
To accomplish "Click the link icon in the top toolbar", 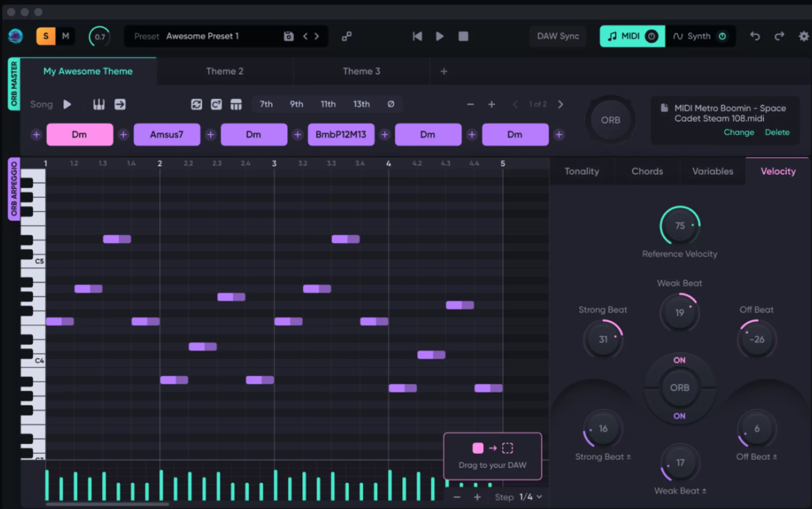I will coord(346,36).
